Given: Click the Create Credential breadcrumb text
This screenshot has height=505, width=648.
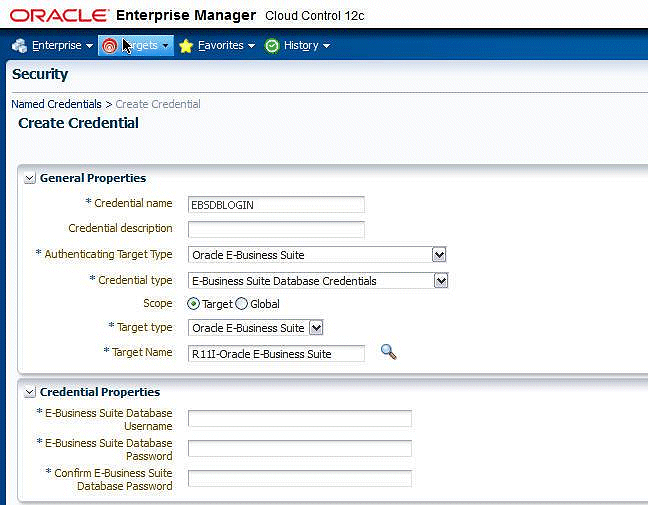Looking at the screenshot, I should (158, 104).
